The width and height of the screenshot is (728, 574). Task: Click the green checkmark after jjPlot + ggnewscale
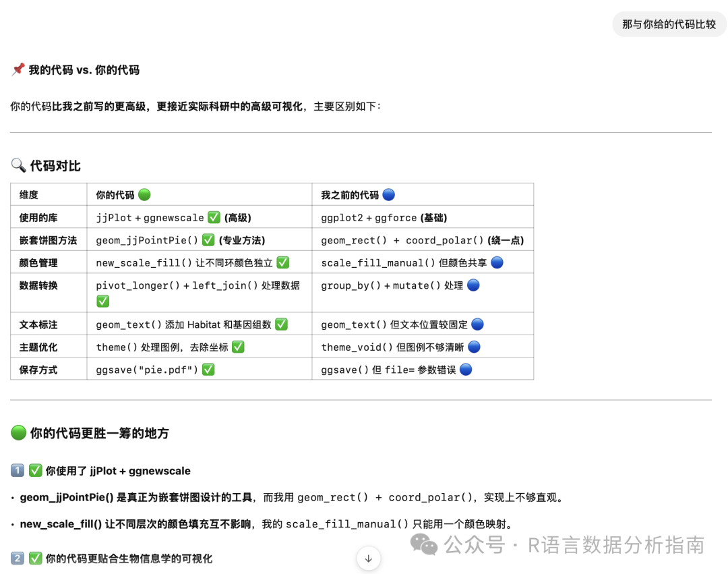point(214,217)
